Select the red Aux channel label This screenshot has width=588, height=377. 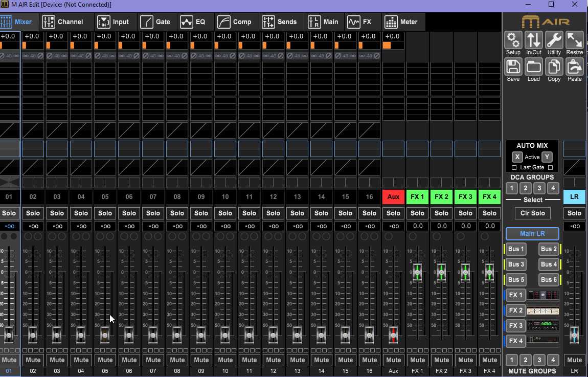pos(393,197)
